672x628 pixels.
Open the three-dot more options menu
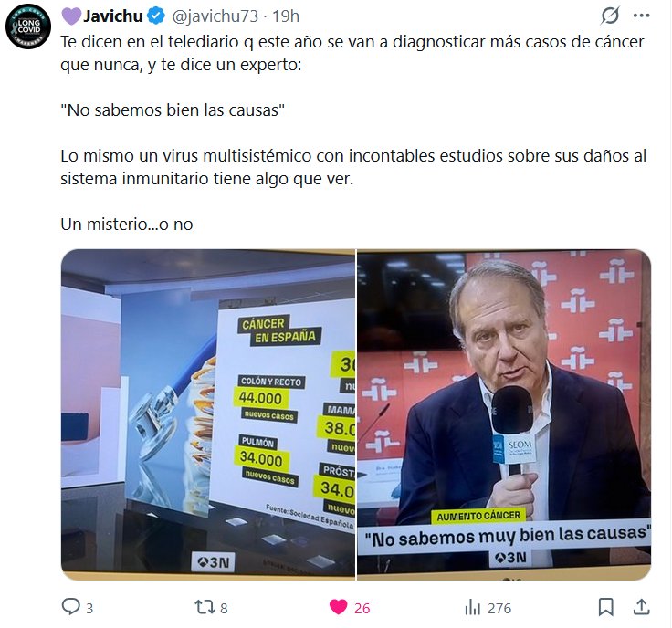coord(641,16)
